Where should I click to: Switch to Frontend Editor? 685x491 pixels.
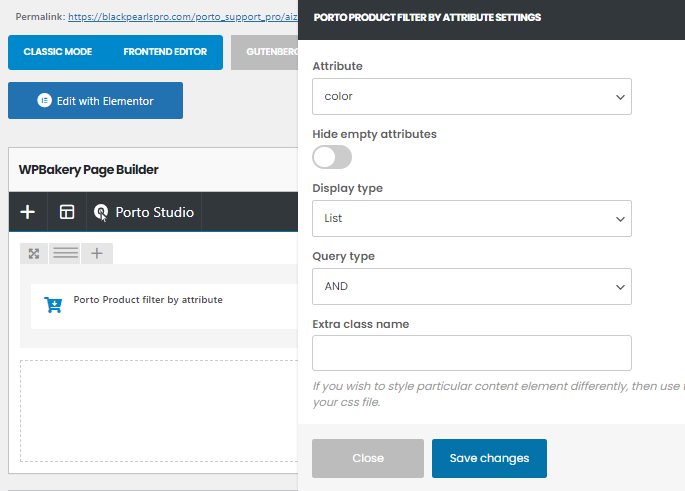165,52
